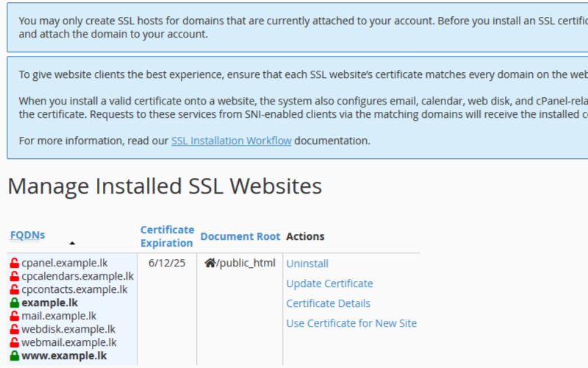The image size is (588, 368).
Task: Select the webdisk.example.lk domain text
Action: [68, 329]
